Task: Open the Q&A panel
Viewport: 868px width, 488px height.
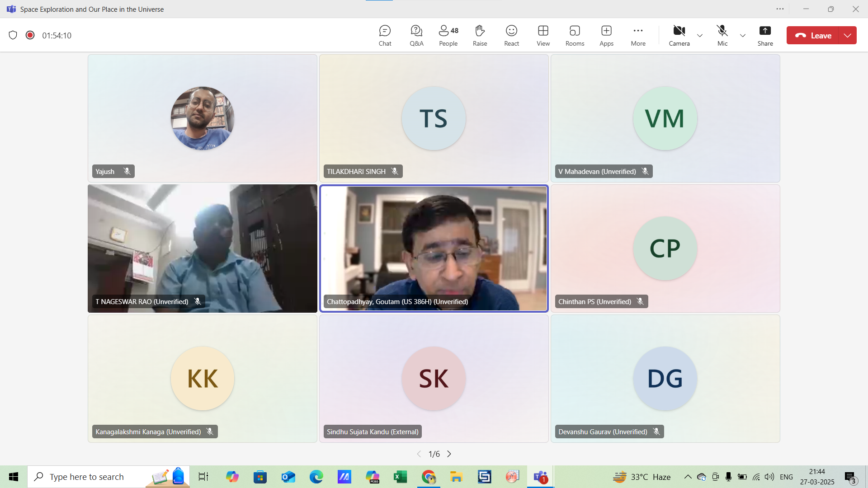Action: (x=416, y=35)
